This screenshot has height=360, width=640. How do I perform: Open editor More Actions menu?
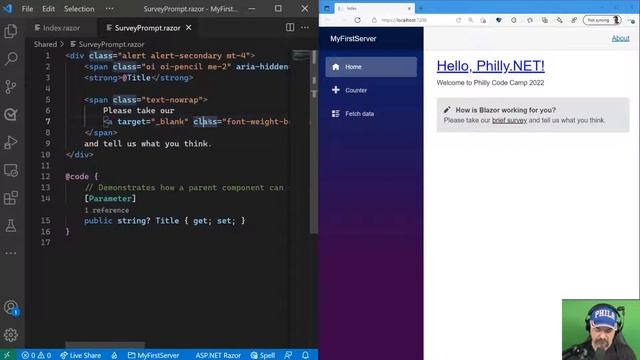[305, 27]
